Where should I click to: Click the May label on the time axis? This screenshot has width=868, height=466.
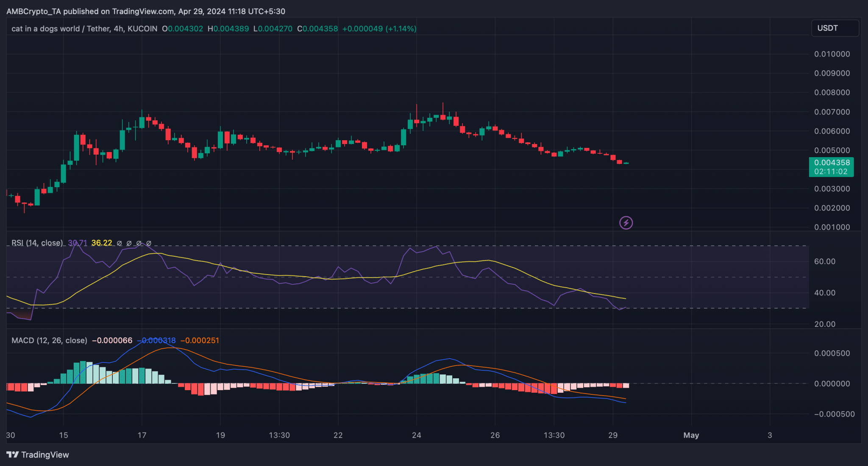coord(691,435)
